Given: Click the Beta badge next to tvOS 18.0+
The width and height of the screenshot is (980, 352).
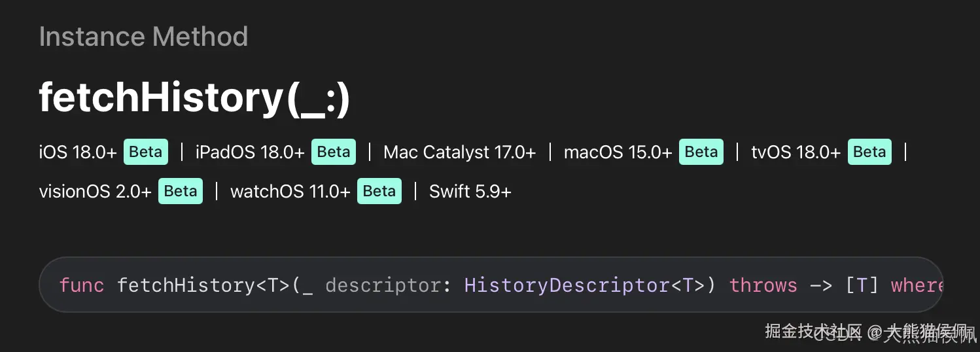Looking at the screenshot, I should pyautogui.click(x=869, y=152).
